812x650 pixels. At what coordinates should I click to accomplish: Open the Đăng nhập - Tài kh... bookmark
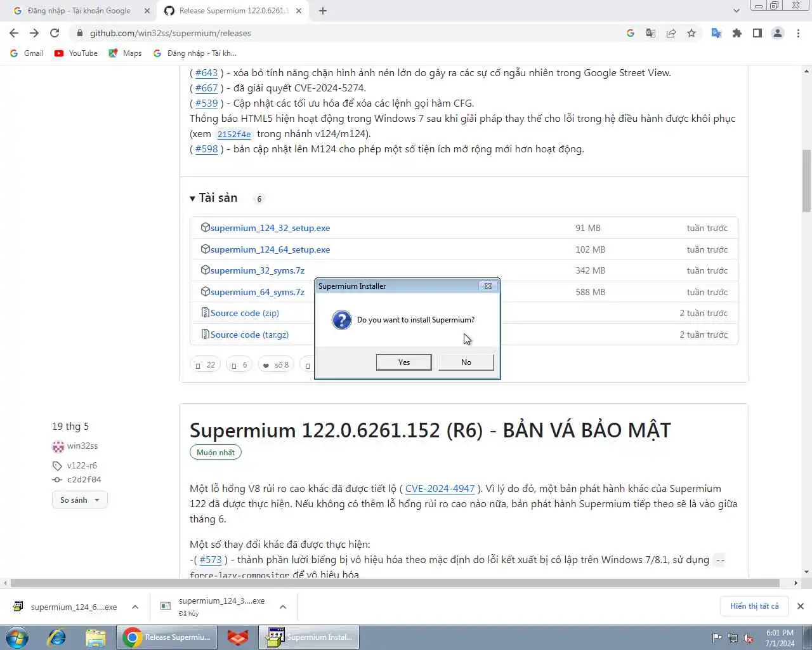pyautogui.click(x=195, y=53)
